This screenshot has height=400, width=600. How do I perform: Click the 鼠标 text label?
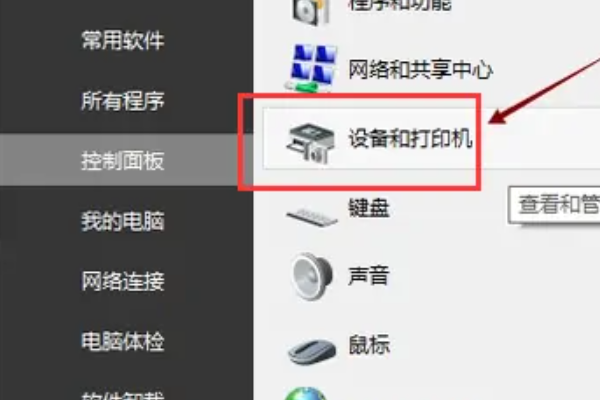click(369, 344)
